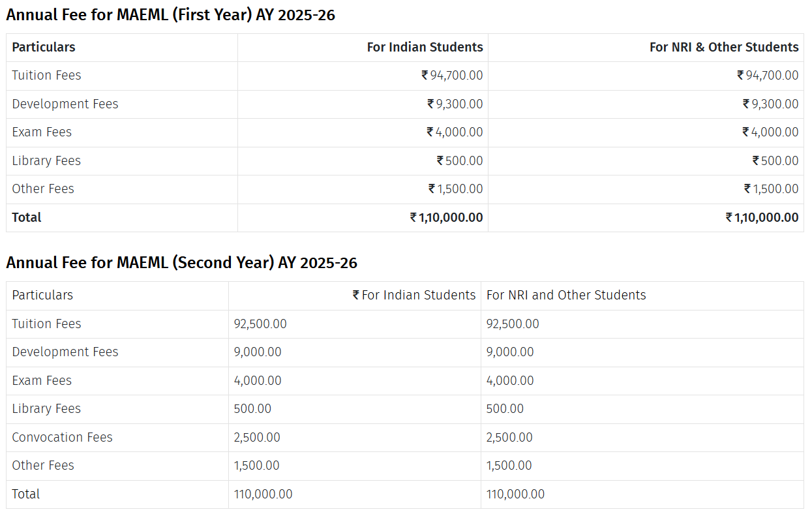Click ₹1,10,000.00 total for Indian students
This screenshot has width=812, height=516.
pyautogui.click(x=446, y=217)
